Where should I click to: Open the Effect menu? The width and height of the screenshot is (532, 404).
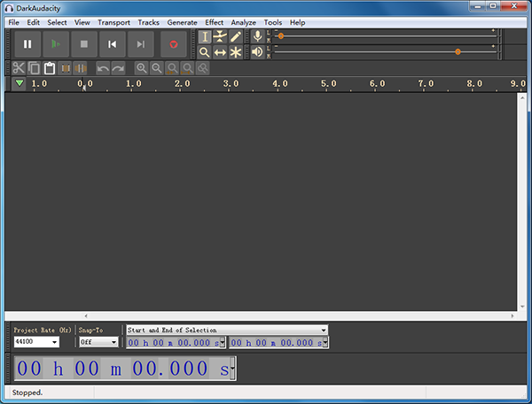point(214,22)
